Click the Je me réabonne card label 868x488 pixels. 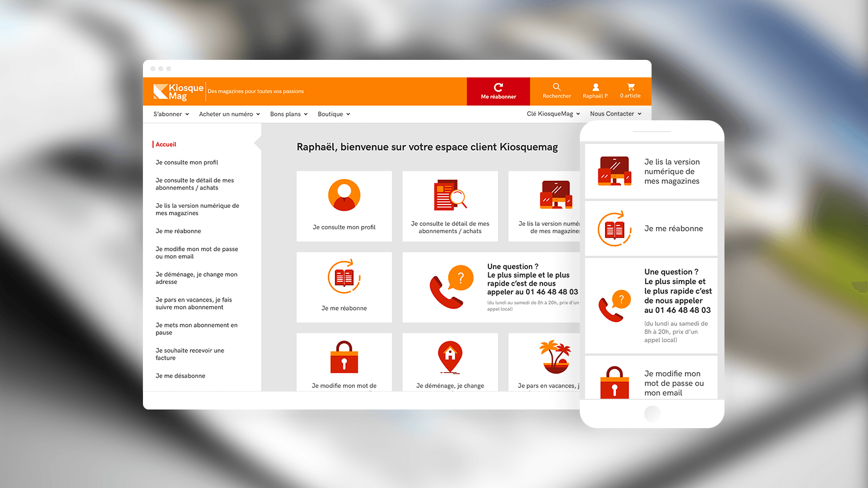pyautogui.click(x=344, y=308)
